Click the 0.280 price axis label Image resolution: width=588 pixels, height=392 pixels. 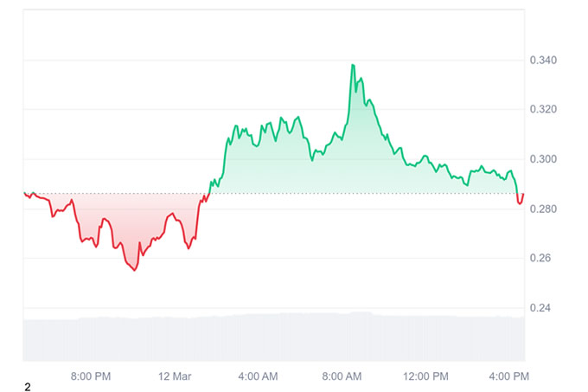(543, 209)
